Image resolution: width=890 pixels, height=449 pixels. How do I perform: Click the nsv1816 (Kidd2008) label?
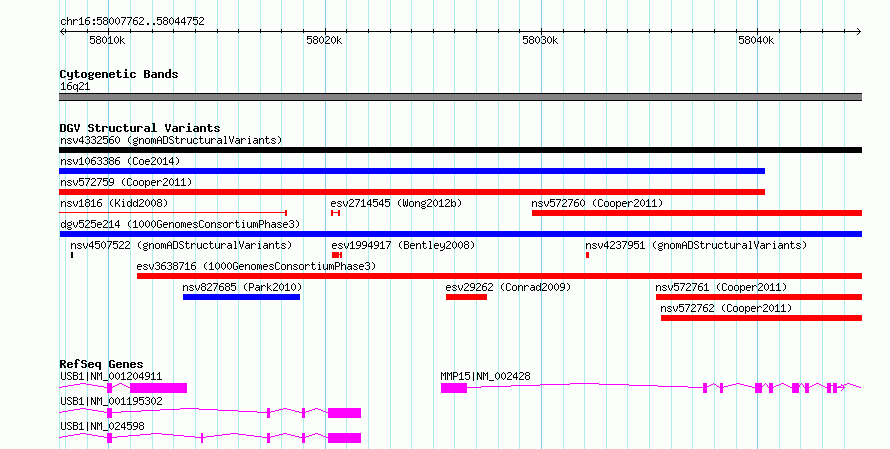114,203
